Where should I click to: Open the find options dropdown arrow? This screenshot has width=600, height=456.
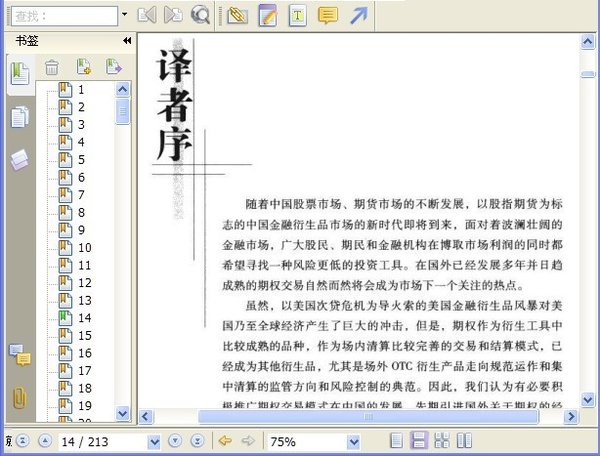pyautogui.click(x=124, y=14)
